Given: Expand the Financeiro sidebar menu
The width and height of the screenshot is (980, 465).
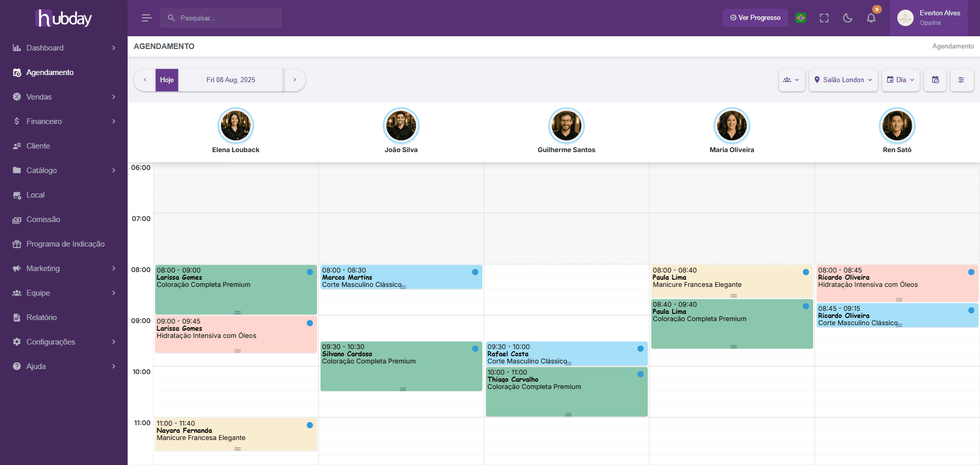Looking at the screenshot, I should coord(44,121).
